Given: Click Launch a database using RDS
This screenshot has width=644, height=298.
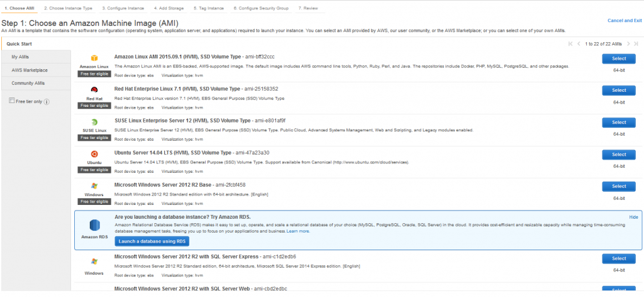Looking at the screenshot, I should tap(152, 241).
